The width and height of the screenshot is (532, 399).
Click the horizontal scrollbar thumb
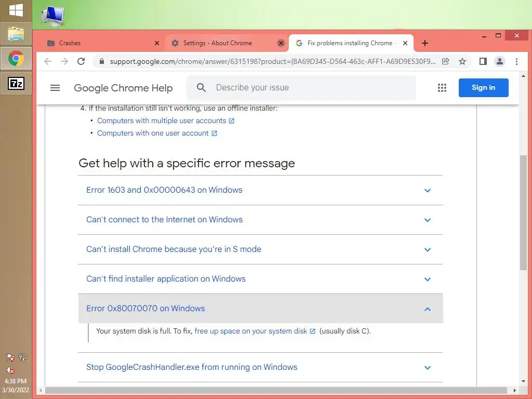276,390
